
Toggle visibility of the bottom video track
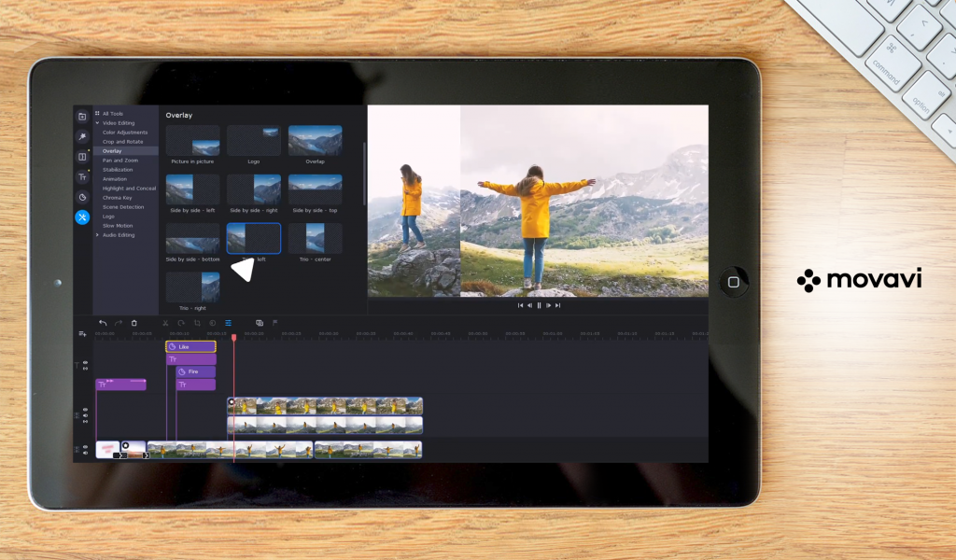tap(86, 446)
